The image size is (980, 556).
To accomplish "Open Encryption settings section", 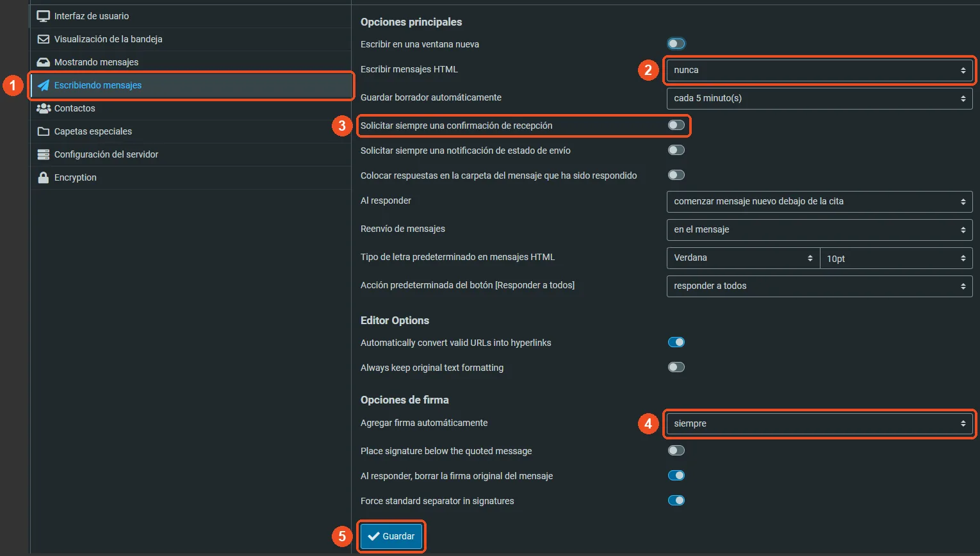I will coord(191,177).
